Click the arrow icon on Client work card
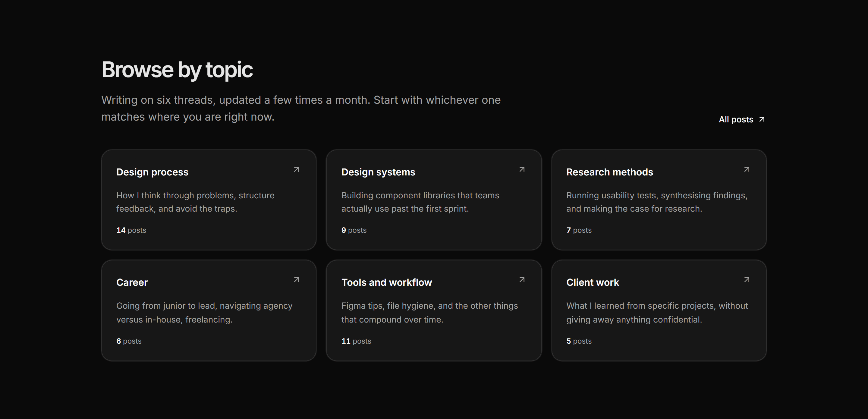 point(747,280)
